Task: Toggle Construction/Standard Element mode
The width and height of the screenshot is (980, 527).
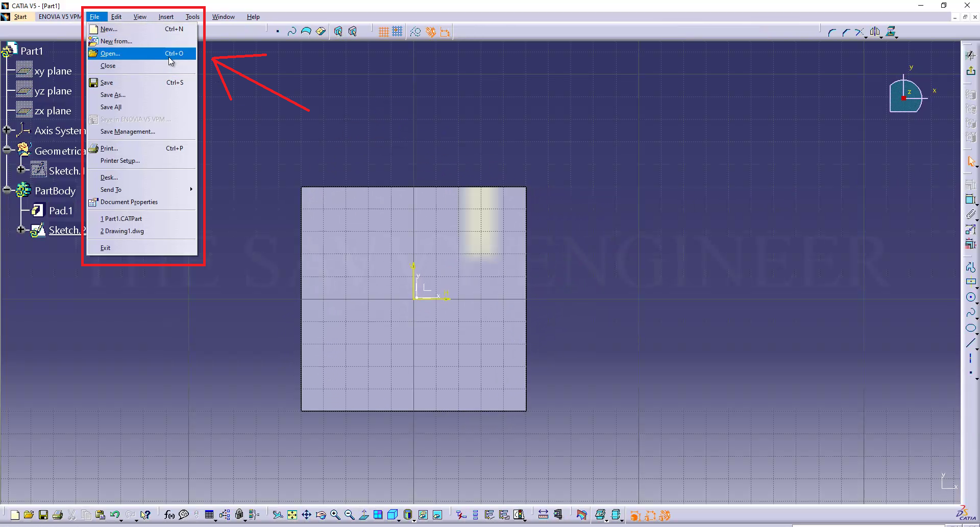Action: [415, 32]
